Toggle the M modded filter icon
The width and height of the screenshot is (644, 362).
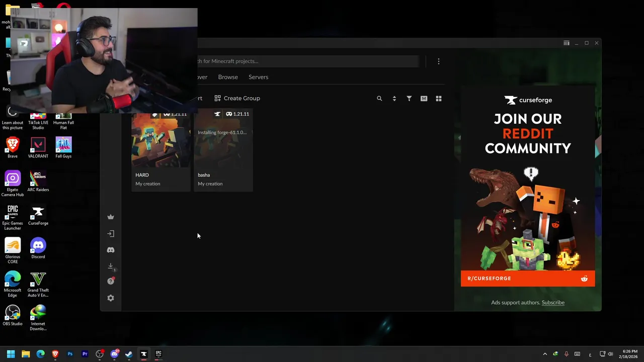coord(424,99)
